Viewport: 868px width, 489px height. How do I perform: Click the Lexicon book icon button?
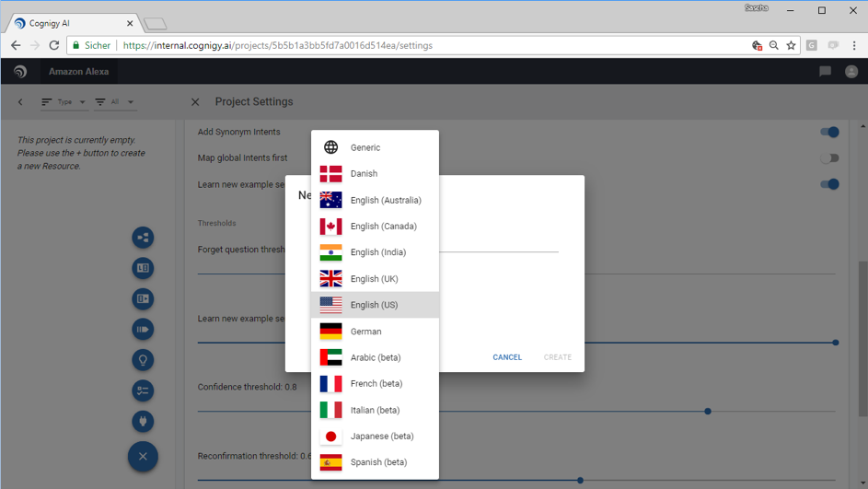(143, 268)
